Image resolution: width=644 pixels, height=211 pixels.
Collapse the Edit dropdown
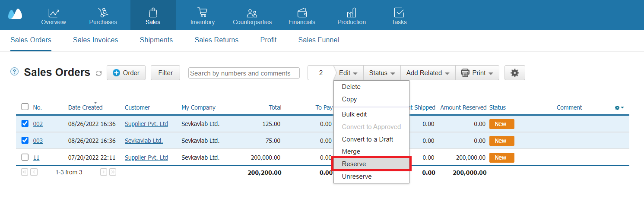(x=348, y=73)
